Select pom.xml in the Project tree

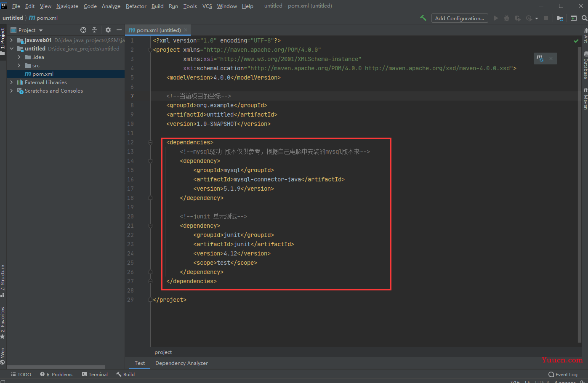point(66,74)
